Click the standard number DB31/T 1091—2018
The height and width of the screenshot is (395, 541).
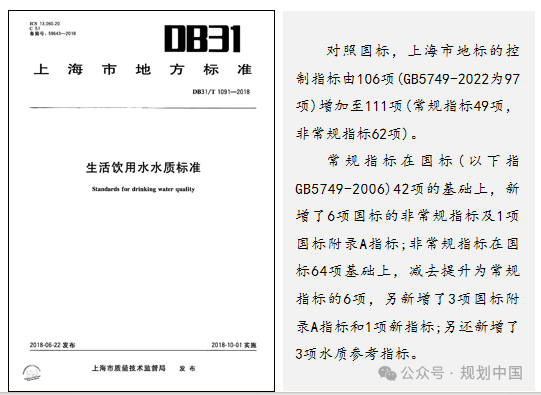(221, 92)
